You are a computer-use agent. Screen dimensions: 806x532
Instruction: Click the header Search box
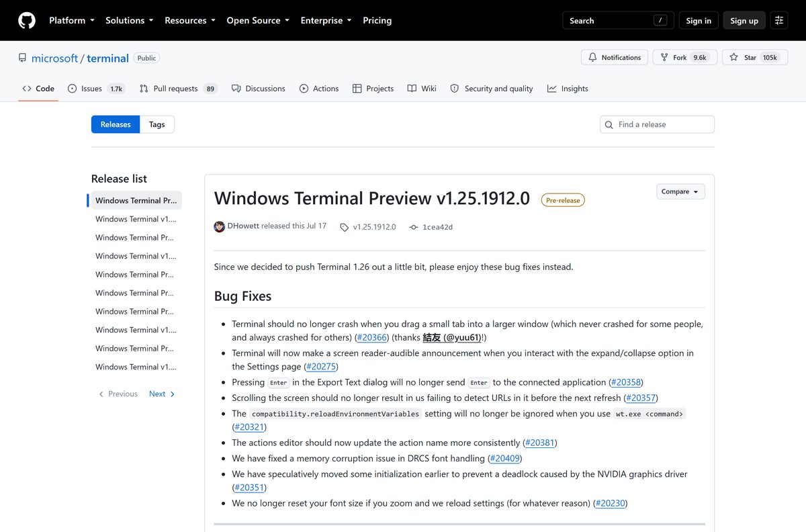pyautogui.click(x=618, y=20)
